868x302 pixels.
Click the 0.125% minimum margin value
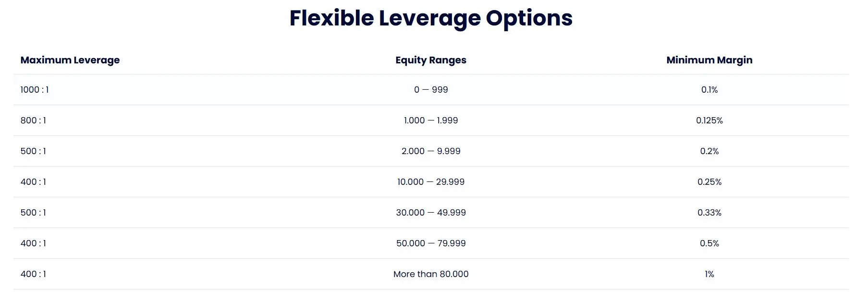click(x=709, y=121)
